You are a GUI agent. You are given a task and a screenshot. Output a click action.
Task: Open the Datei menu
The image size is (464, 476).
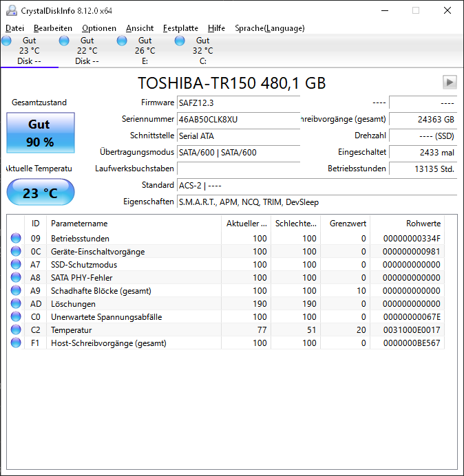[x=14, y=28]
